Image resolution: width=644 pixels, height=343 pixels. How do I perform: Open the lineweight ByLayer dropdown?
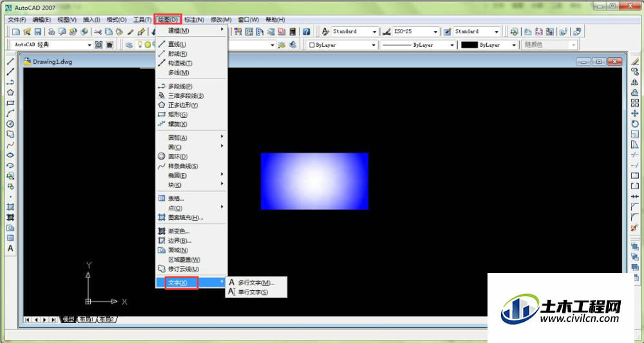pos(514,44)
